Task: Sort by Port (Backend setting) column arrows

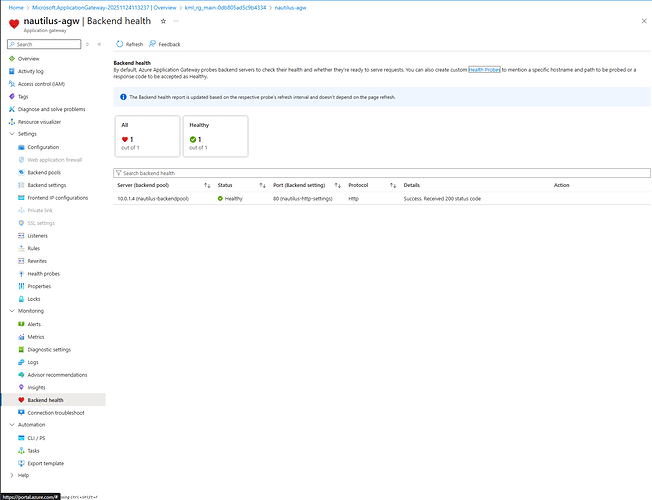Action: (x=338, y=186)
